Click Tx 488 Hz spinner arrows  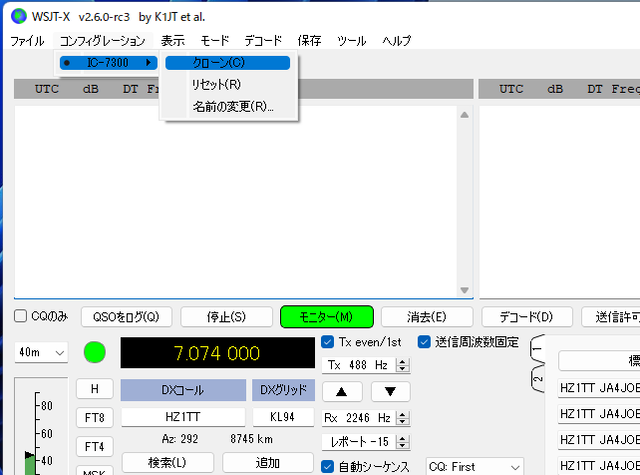[x=402, y=365]
